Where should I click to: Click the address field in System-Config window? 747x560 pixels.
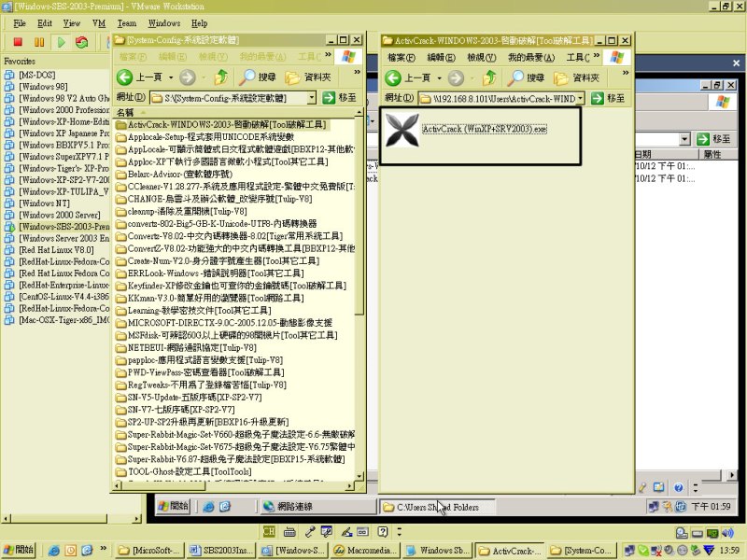tap(229, 98)
